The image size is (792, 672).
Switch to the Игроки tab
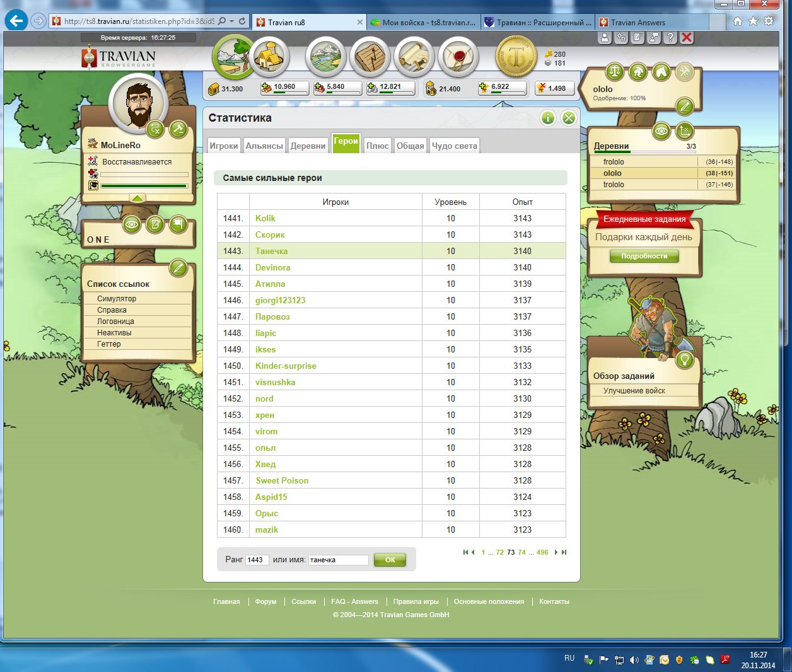click(224, 146)
